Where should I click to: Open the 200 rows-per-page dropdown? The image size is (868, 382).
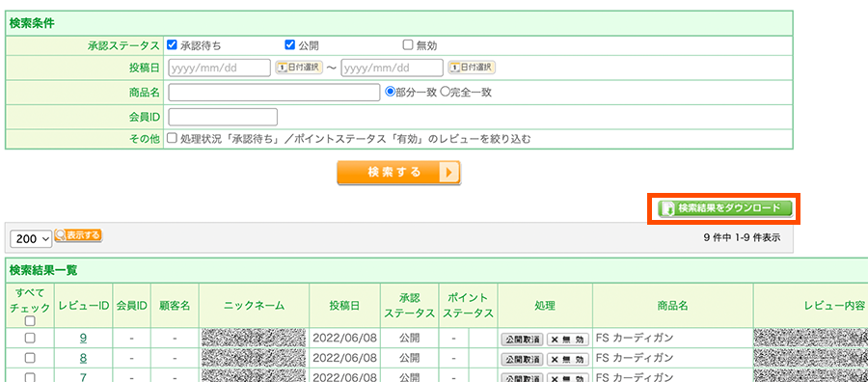coord(31,238)
